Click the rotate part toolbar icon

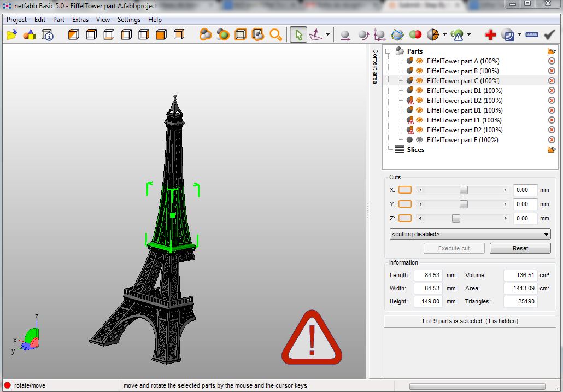pyautogui.click(x=363, y=34)
